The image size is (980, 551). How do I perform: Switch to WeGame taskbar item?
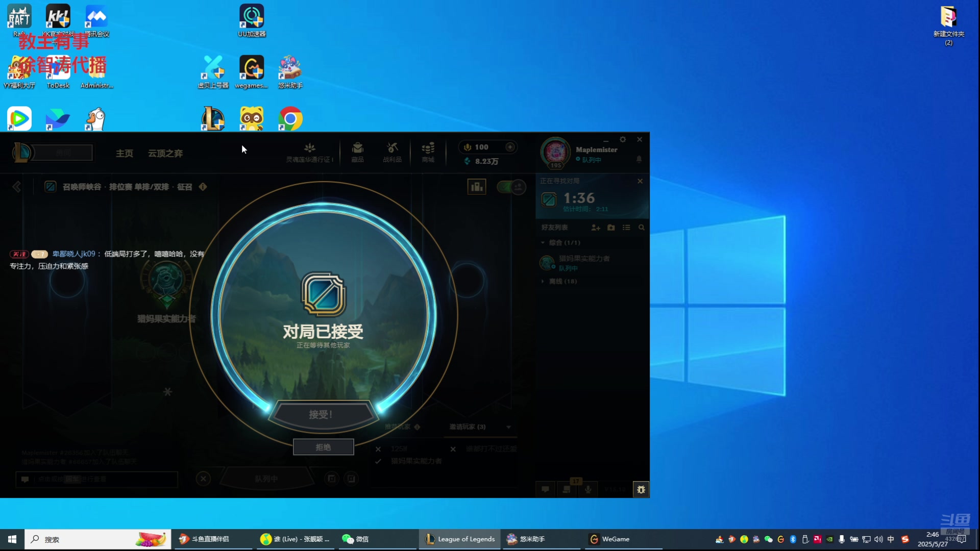(x=623, y=539)
